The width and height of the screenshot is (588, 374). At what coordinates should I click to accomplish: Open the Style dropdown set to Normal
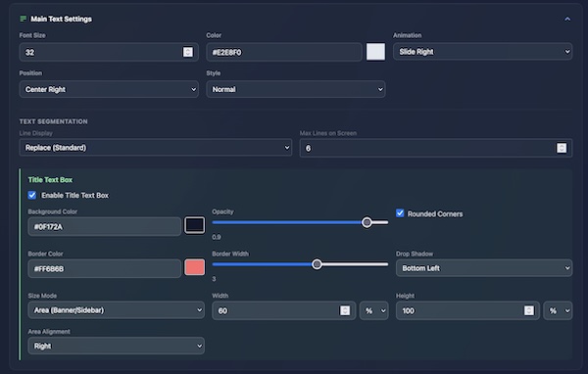click(x=296, y=89)
